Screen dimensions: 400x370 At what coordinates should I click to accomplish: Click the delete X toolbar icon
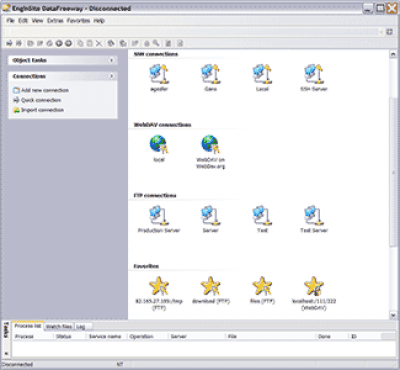99,43
